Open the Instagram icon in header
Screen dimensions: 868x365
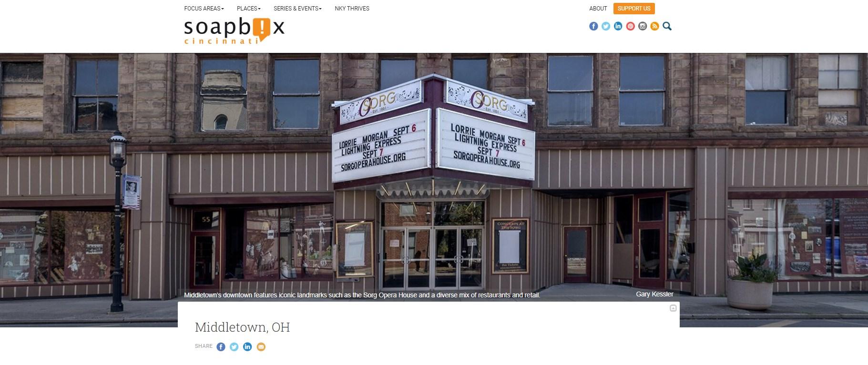pos(643,26)
